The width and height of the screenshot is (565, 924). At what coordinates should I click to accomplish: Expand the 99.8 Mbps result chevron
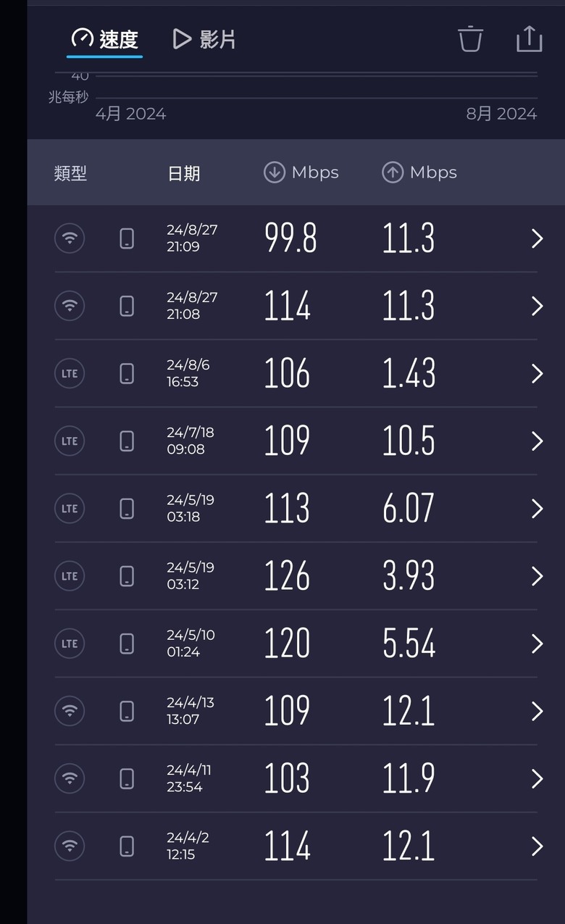coord(537,238)
